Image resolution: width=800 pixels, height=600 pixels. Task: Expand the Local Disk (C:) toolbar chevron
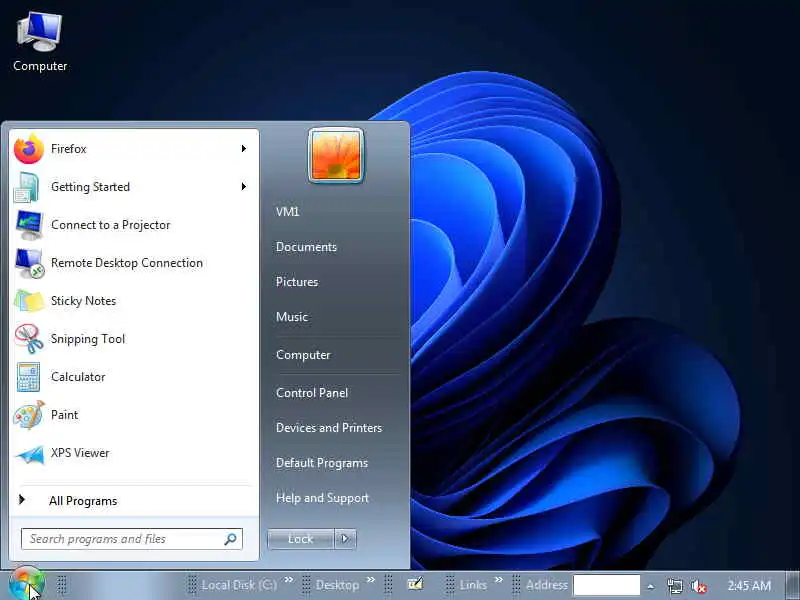[x=289, y=580]
